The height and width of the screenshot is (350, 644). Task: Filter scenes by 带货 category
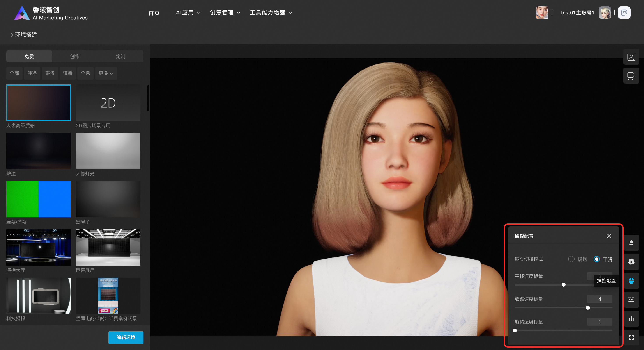coord(50,73)
